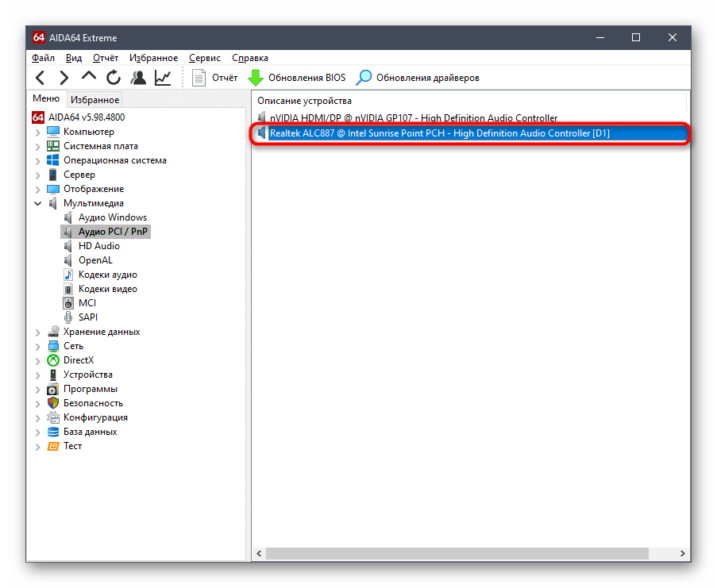Collapse the Мультимедиа tree node

point(38,204)
